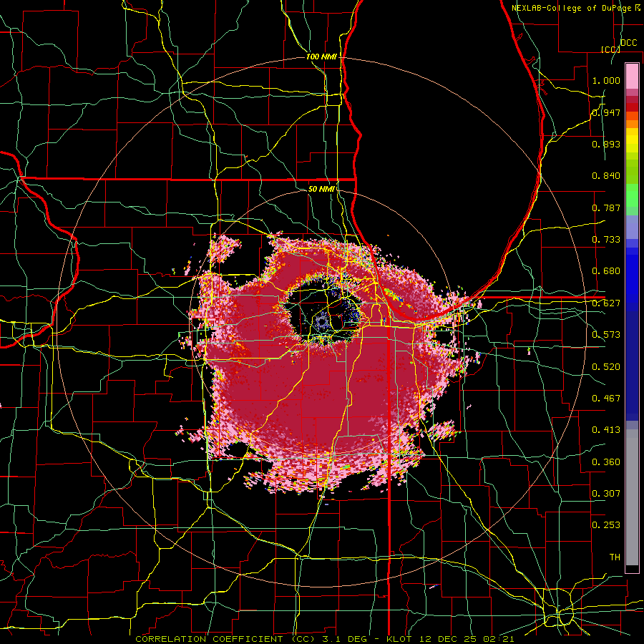This screenshot has width=644, height=644.
Task: Click the [CC] legend label
Action: tap(610, 49)
